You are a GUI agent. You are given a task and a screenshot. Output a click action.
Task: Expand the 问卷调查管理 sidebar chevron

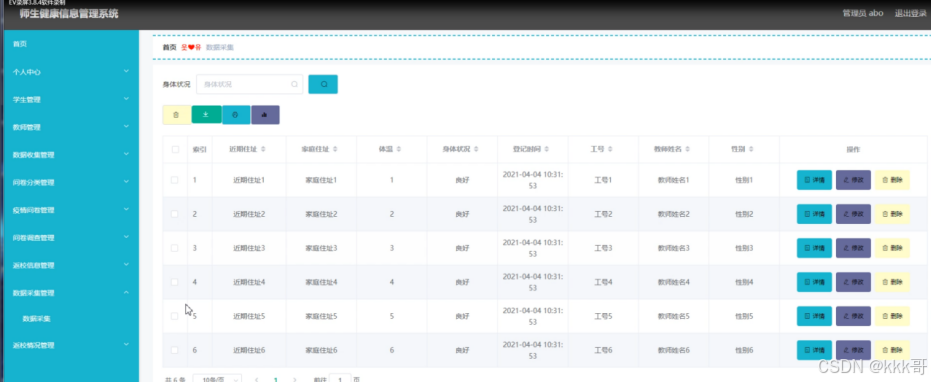pos(126,237)
